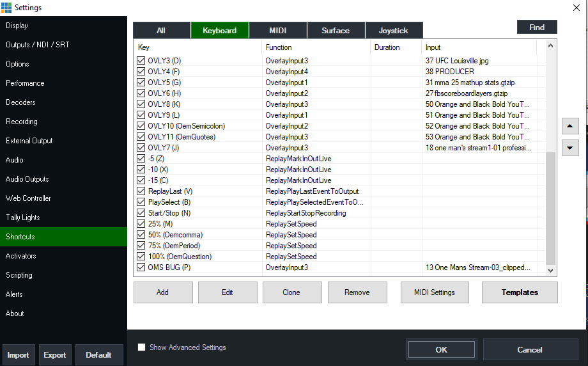The height and width of the screenshot is (366, 588).
Task: Sort the list by the Key column header
Action: (198, 47)
